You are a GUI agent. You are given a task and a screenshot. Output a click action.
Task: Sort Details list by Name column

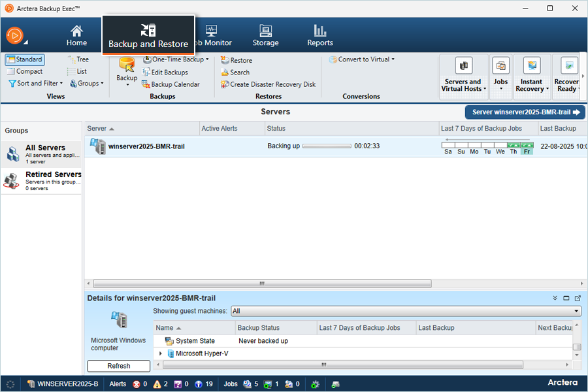pos(194,328)
